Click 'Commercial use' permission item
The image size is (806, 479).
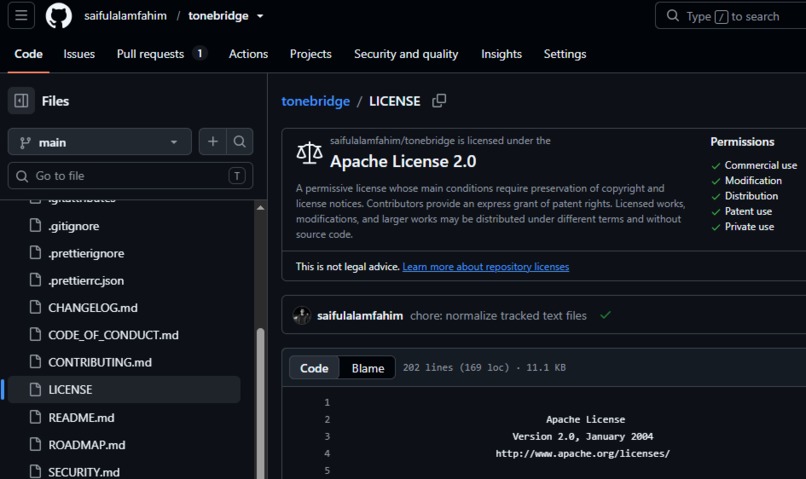click(761, 165)
